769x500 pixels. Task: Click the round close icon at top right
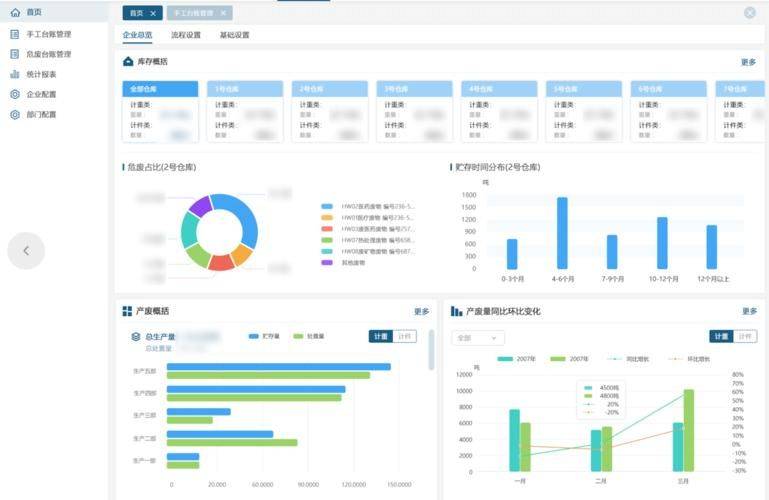point(750,13)
